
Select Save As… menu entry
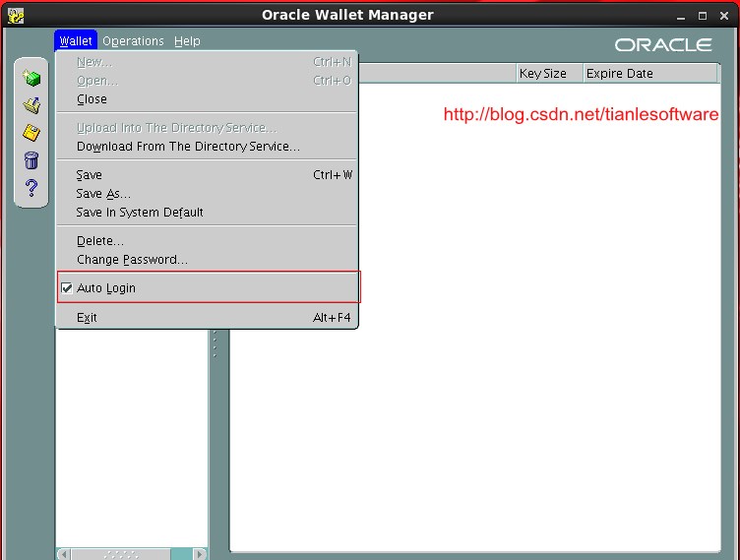[x=207, y=194]
